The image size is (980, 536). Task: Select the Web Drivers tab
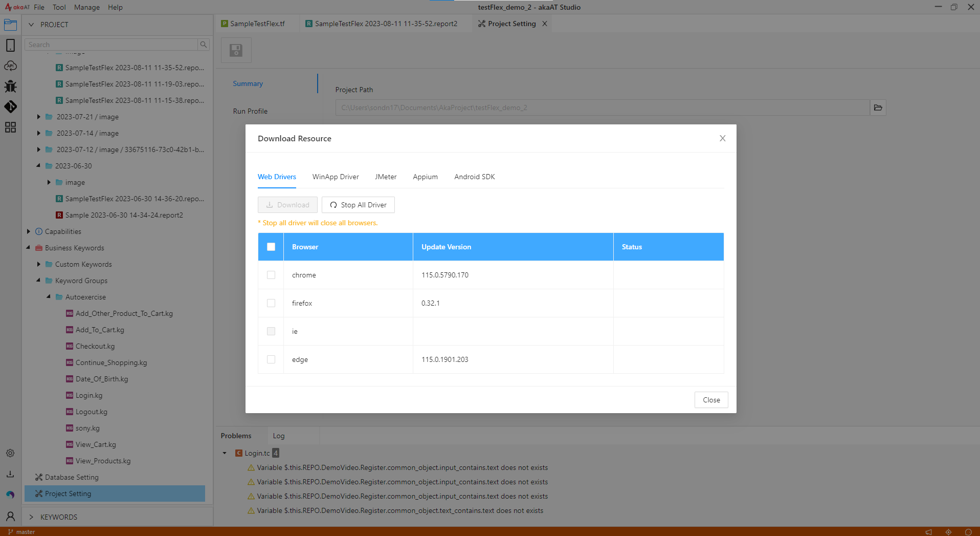[277, 177]
